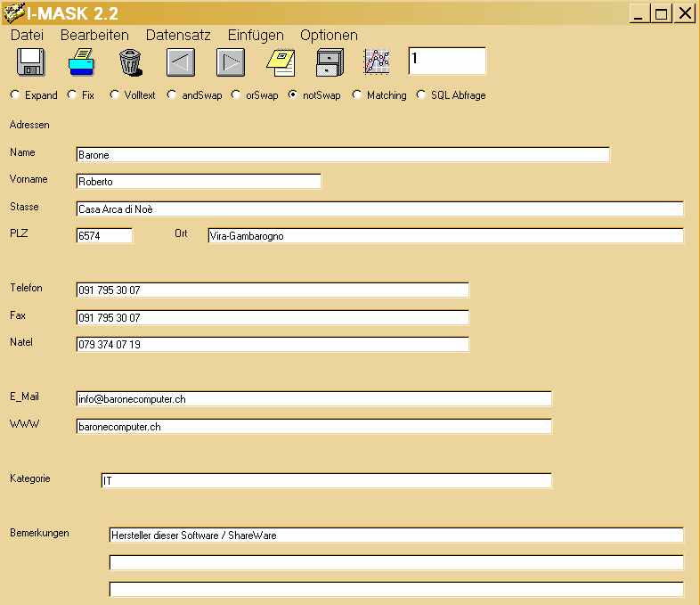Click the PLZ field with 6574
The width and height of the screenshot is (700, 605).
point(104,235)
